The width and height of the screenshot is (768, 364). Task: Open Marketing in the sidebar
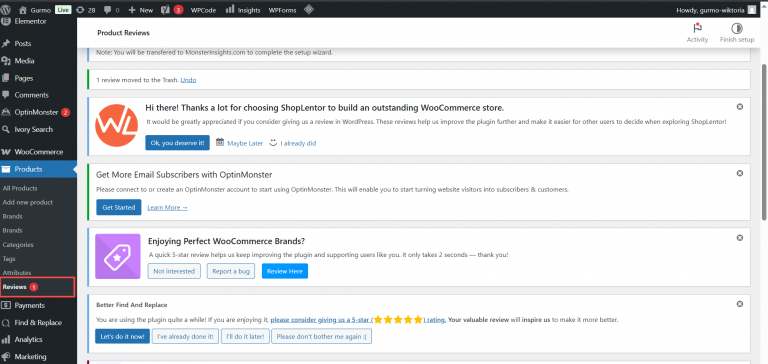pyautogui.click(x=30, y=357)
